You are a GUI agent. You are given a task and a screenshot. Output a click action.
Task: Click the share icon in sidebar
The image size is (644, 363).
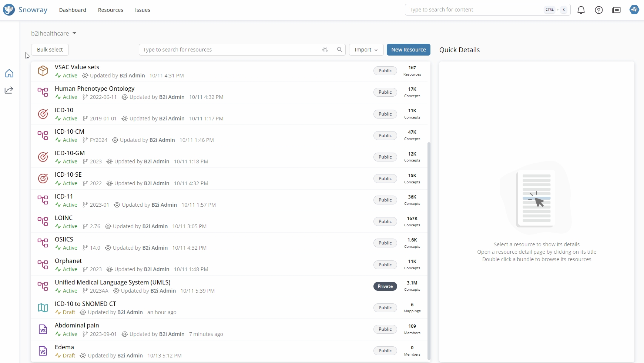point(9,90)
